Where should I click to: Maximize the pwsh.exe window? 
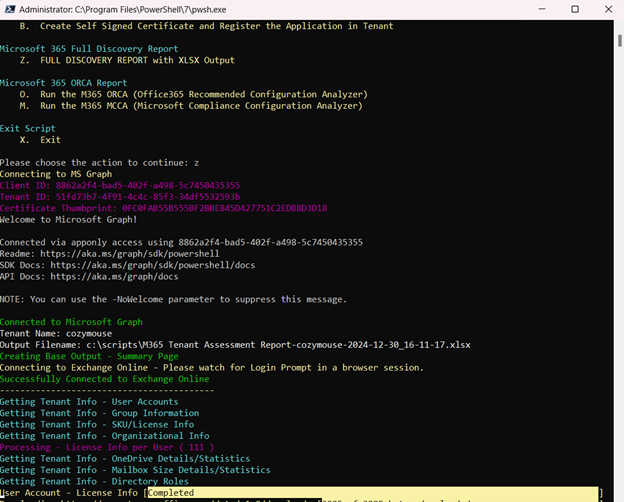[x=575, y=9]
